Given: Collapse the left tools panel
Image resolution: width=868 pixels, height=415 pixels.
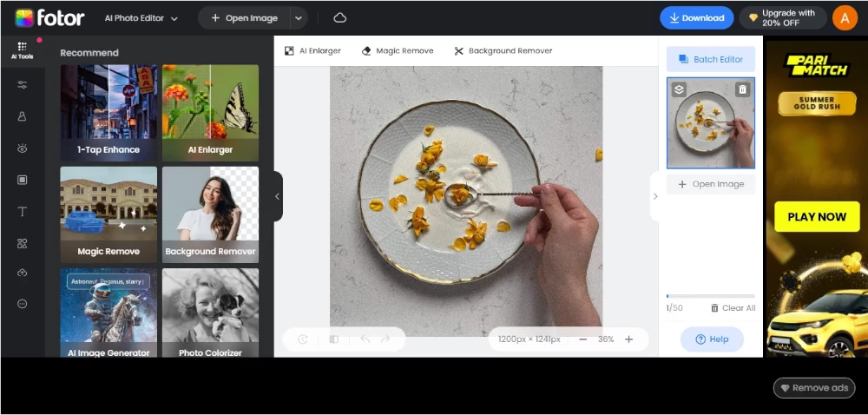Looking at the screenshot, I should coord(277,196).
